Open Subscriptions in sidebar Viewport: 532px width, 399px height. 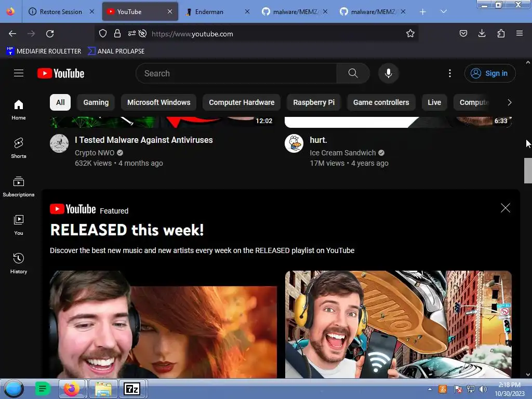[x=19, y=187]
